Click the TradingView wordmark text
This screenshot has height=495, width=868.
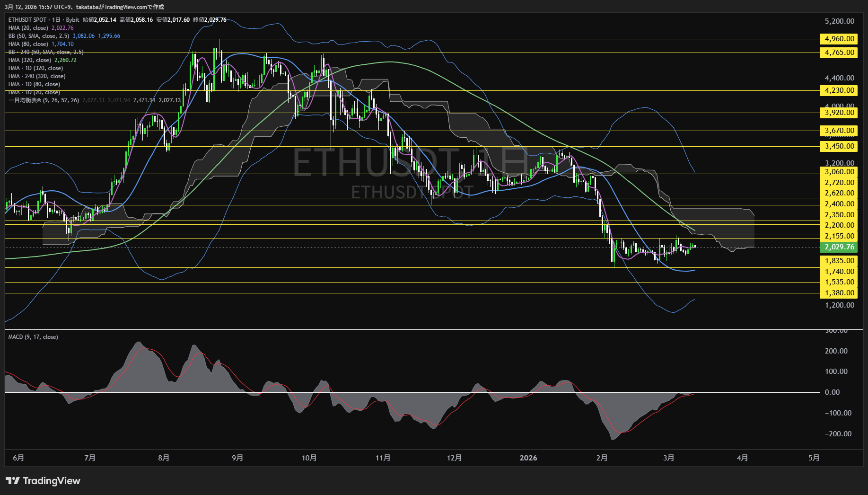[x=52, y=481]
